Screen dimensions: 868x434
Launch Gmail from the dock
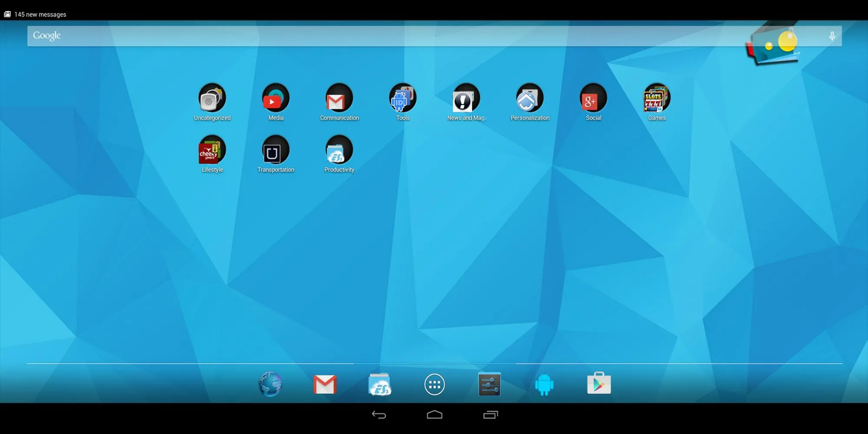325,384
